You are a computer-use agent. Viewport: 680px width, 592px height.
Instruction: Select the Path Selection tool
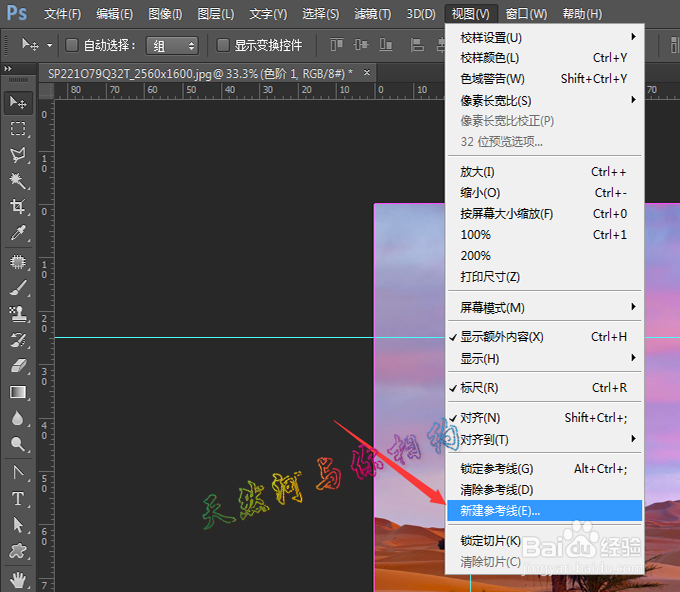[x=18, y=525]
